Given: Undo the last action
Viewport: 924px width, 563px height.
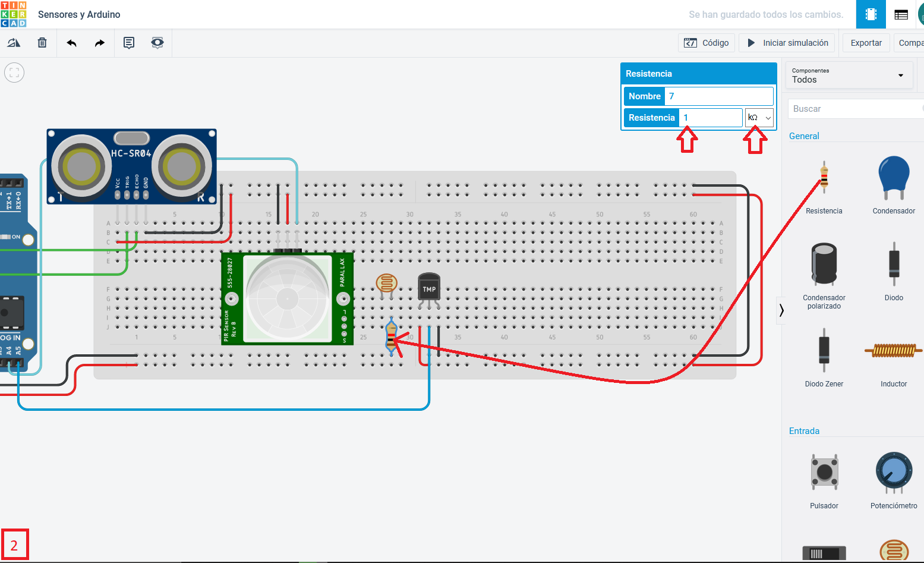Looking at the screenshot, I should [x=71, y=42].
